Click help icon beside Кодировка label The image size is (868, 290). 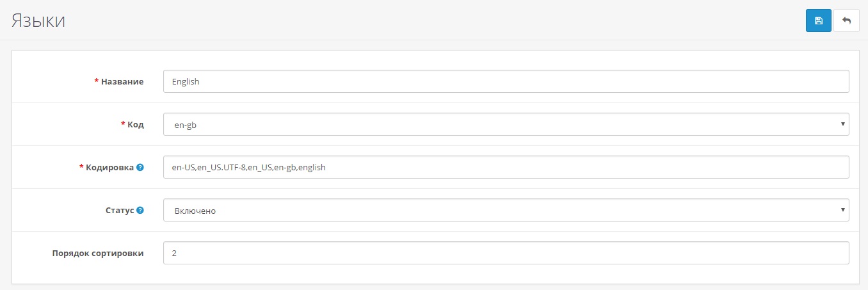coord(140,167)
